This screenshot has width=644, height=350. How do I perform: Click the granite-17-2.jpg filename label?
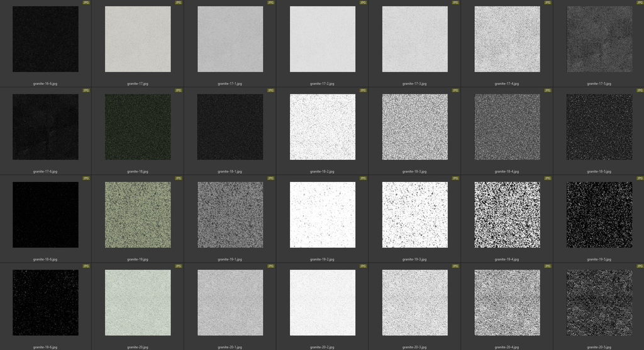click(323, 83)
